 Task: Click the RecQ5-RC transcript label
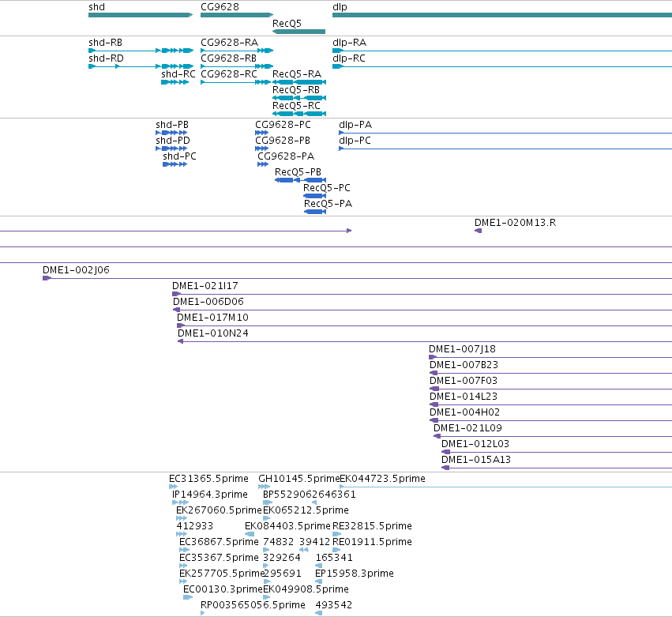click(x=296, y=106)
